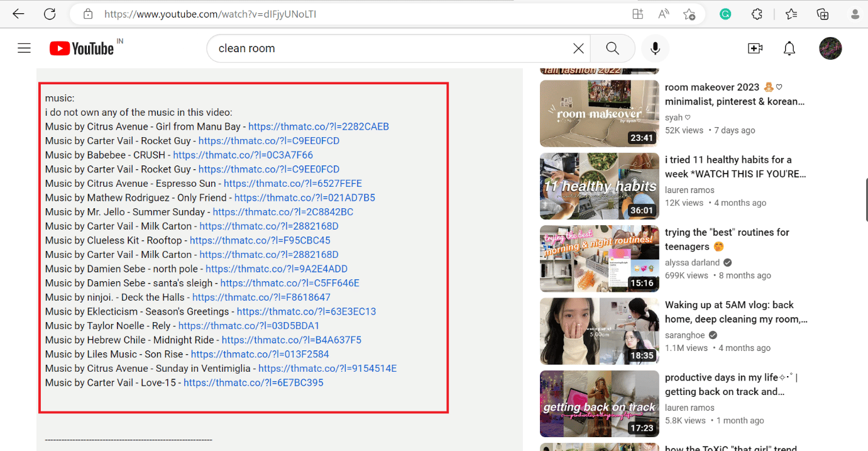The width and height of the screenshot is (868, 451).
Task: Open the YouTube hamburger guide menu
Action: 24,48
